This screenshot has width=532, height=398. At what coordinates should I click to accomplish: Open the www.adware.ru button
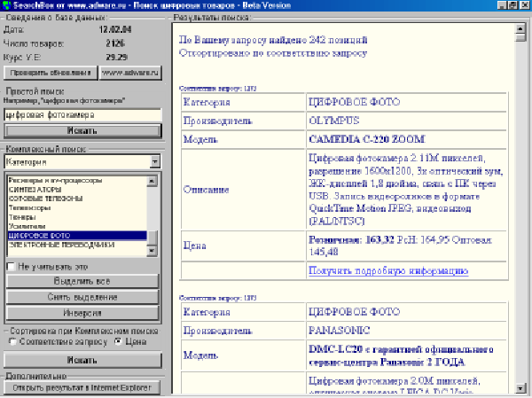point(130,73)
